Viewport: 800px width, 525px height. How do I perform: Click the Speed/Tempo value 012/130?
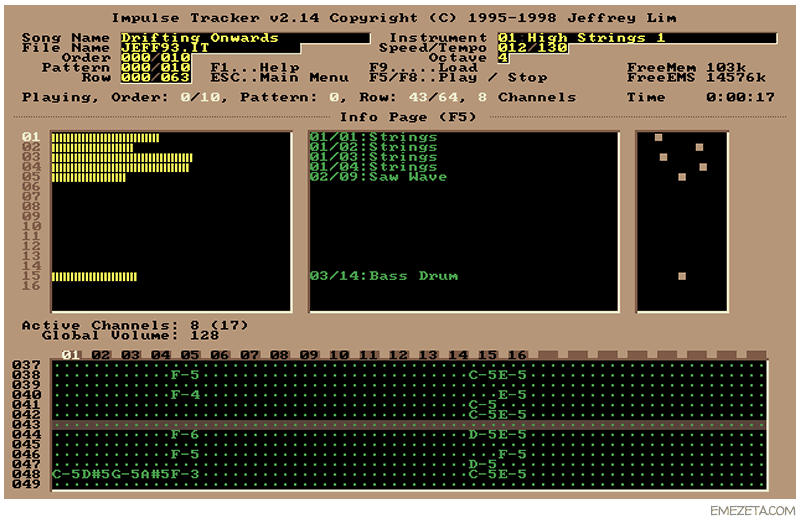pyautogui.click(x=533, y=48)
